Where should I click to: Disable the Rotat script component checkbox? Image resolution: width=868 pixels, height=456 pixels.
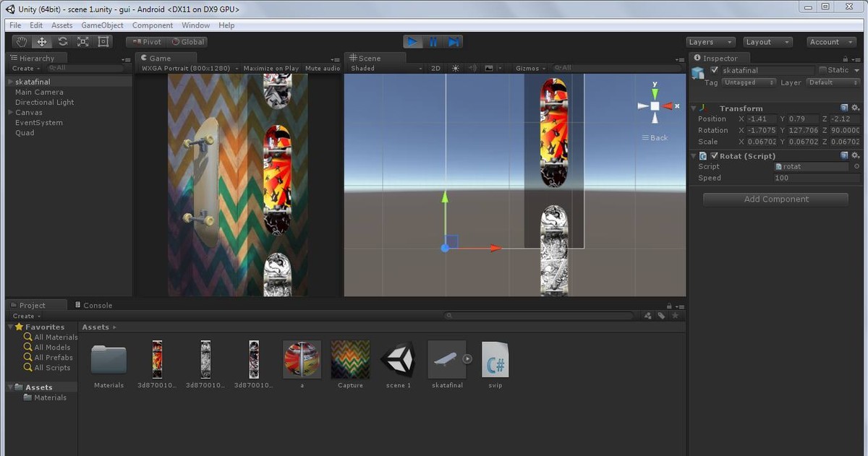coord(715,155)
